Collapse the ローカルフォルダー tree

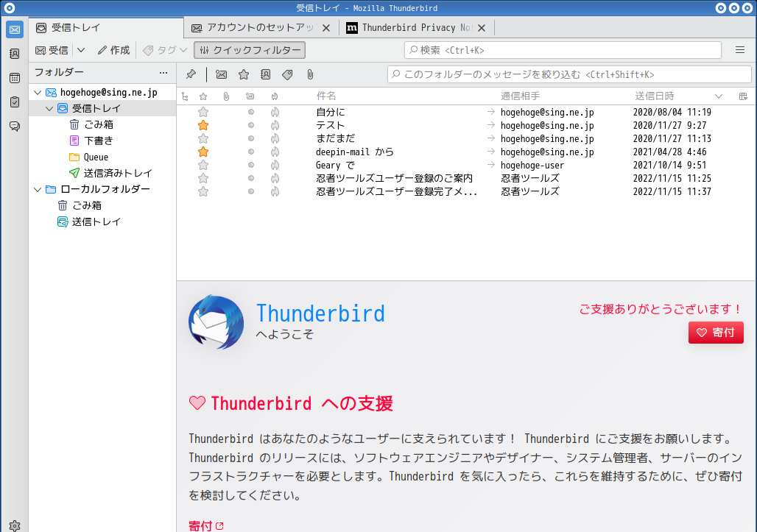38,189
